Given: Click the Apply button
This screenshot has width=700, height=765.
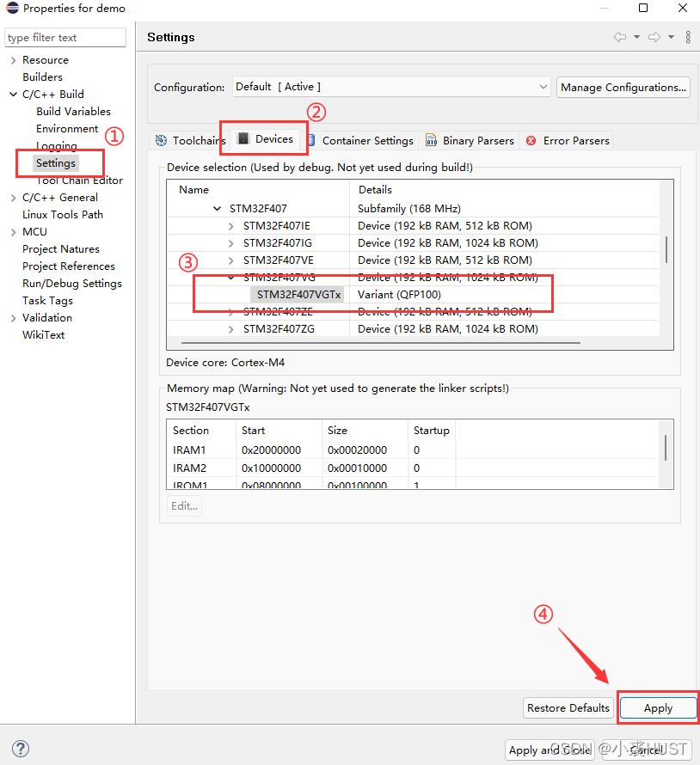Looking at the screenshot, I should point(658,708).
